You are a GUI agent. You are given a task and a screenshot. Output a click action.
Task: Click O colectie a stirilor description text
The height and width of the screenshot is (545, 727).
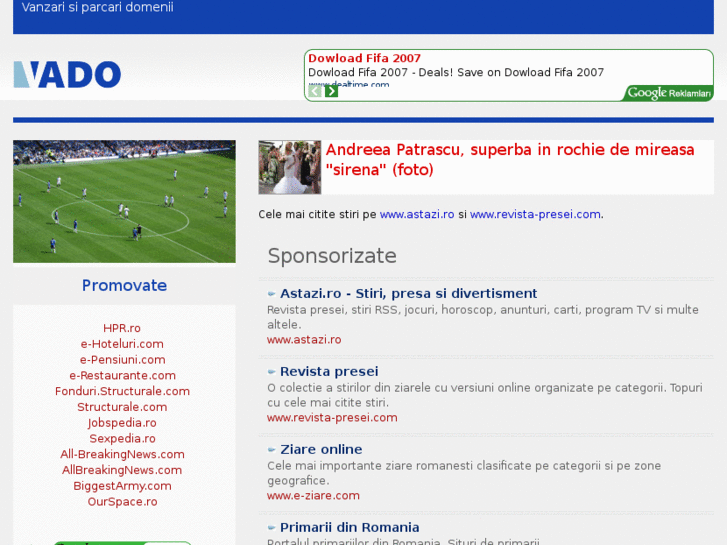coord(485,395)
